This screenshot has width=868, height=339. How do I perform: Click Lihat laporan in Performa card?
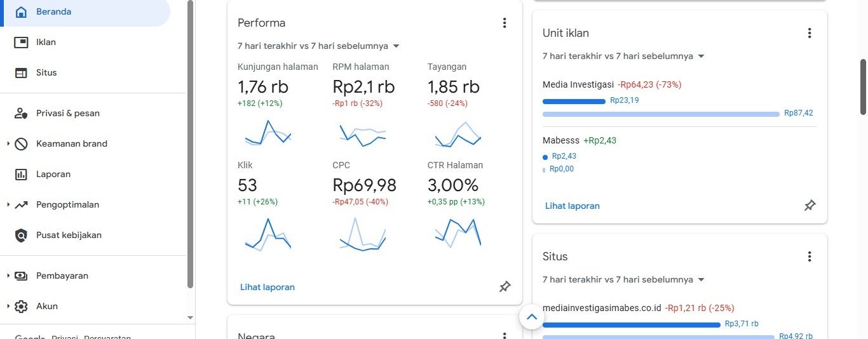267,287
